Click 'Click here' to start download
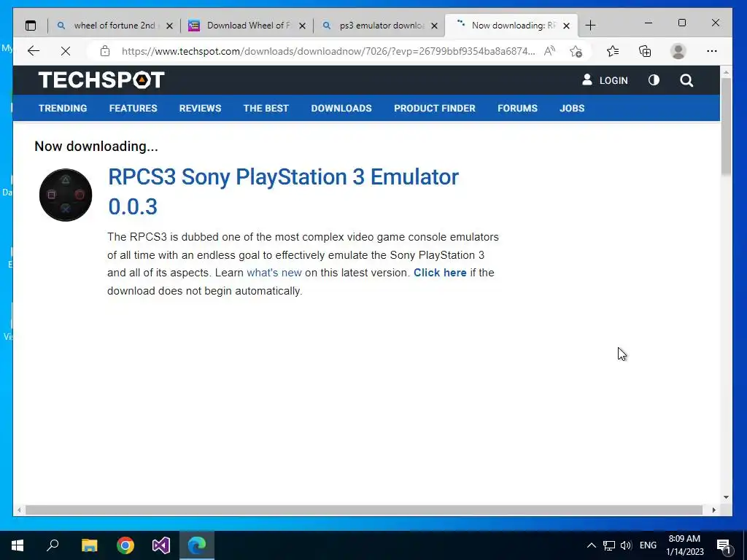This screenshot has width=747, height=560. [440, 273]
